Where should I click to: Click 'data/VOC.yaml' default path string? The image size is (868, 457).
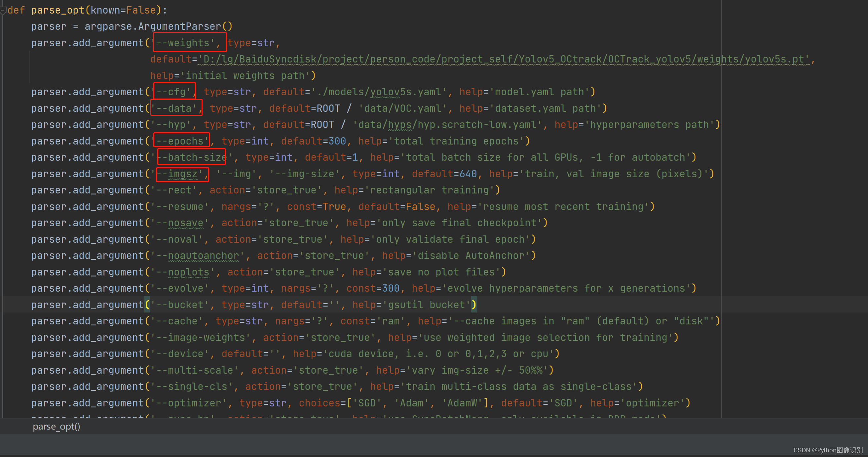click(403, 108)
